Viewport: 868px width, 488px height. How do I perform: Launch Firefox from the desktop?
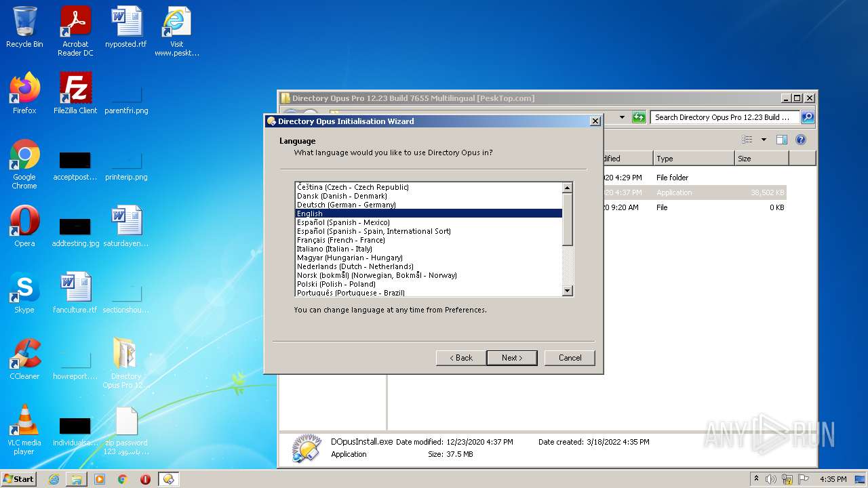(24, 94)
